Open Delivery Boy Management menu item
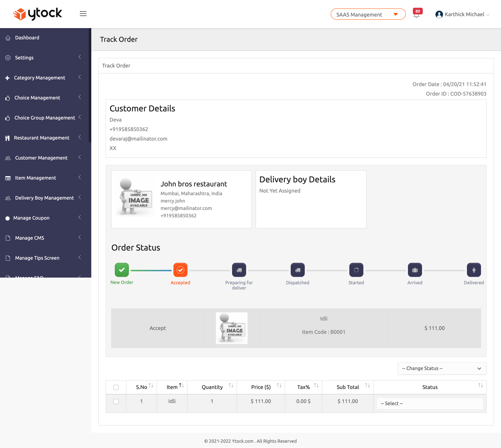The width and height of the screenshot is (501, 448). click(44, 198)
